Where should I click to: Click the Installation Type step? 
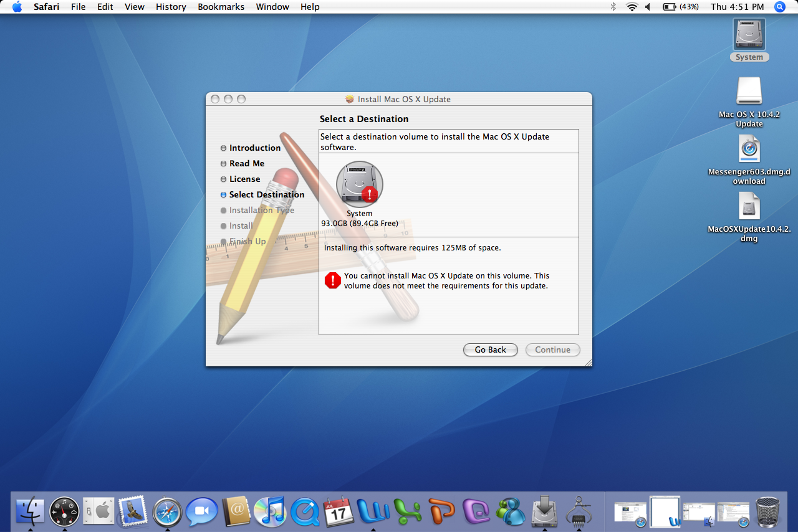[257, 211]
